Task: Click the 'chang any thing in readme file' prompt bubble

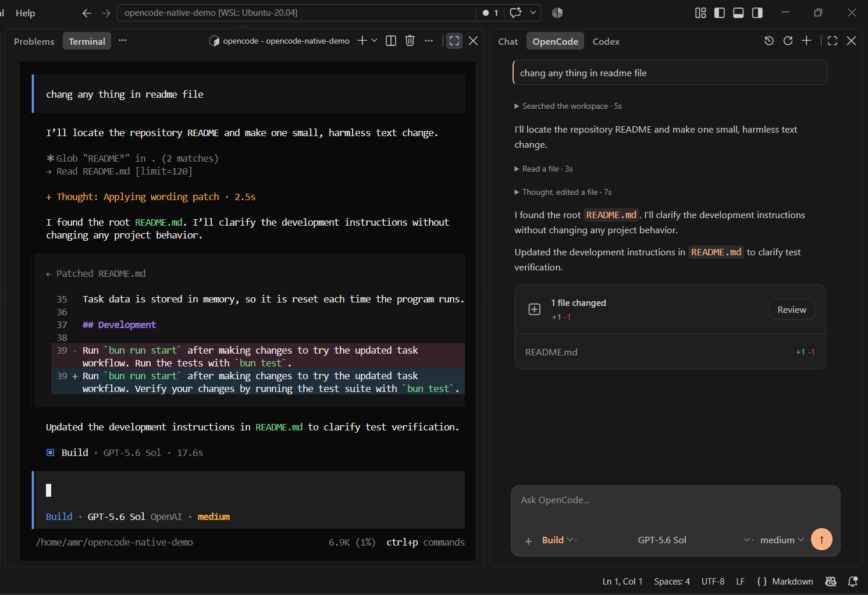Action: 670,73
